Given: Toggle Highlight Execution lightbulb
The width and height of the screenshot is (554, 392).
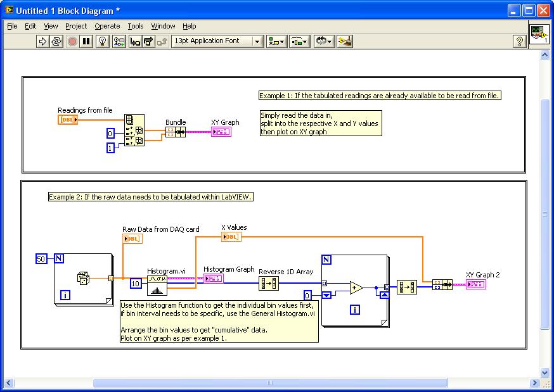Looking at the screenshot, I should coord(101,41).
